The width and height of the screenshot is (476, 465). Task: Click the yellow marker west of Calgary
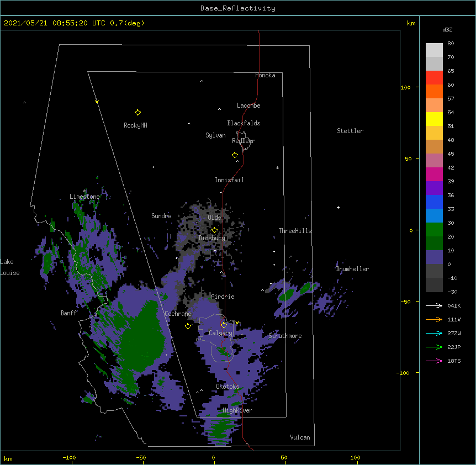point(188,326)
